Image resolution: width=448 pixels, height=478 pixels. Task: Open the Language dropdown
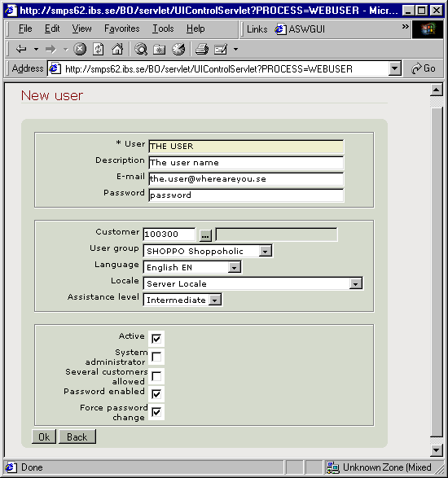pos(235,268)
